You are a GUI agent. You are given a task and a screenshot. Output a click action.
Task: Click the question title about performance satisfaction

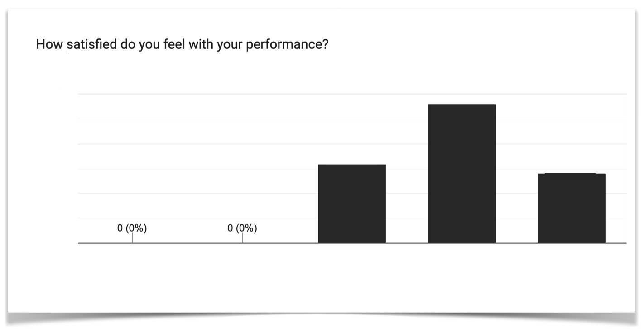click(x=182, y=45)
